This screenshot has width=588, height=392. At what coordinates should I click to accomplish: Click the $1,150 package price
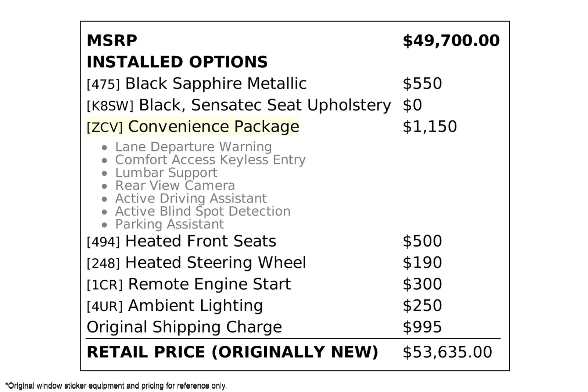(x=430, y=127)
